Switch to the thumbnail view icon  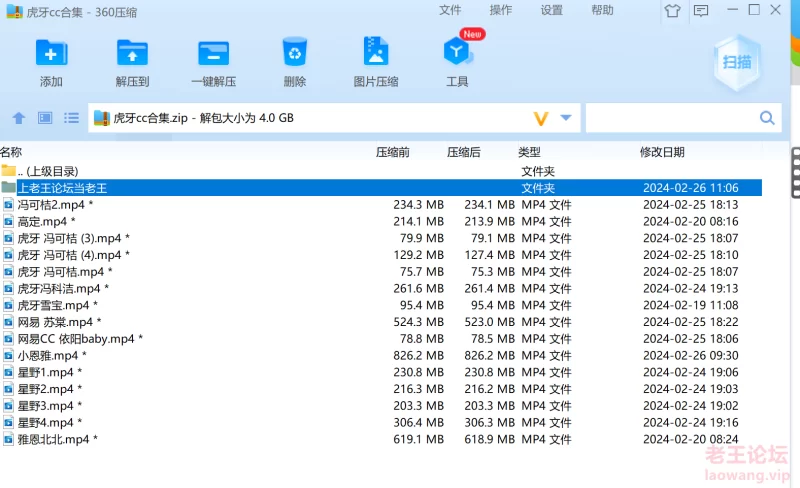[45, 118]
